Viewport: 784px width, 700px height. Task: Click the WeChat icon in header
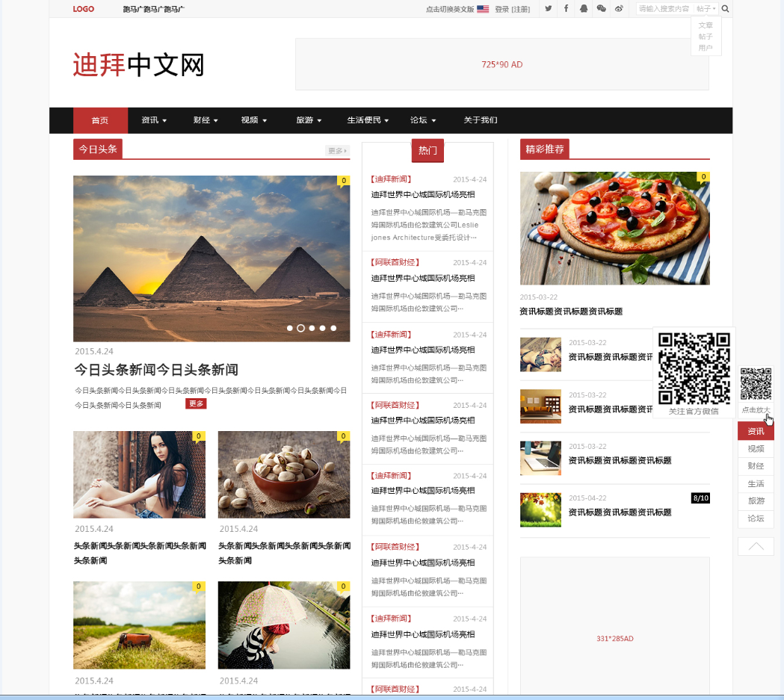(x=601, y=9)
